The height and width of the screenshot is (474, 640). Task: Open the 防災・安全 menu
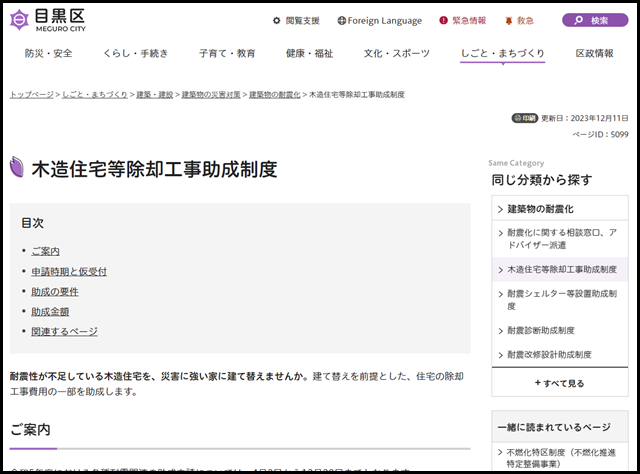[47, 53]
